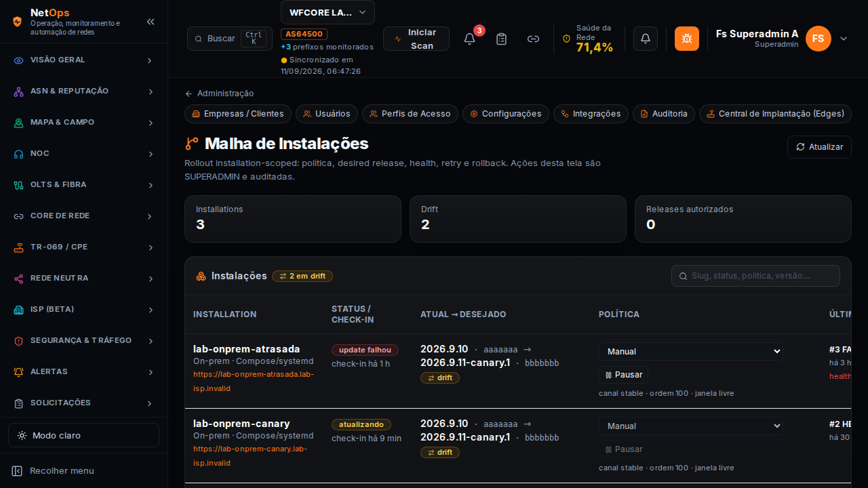868x488 pixels.
Task: Expand the Visão Geral menu chevron
Action: click(x=151, y=60)
